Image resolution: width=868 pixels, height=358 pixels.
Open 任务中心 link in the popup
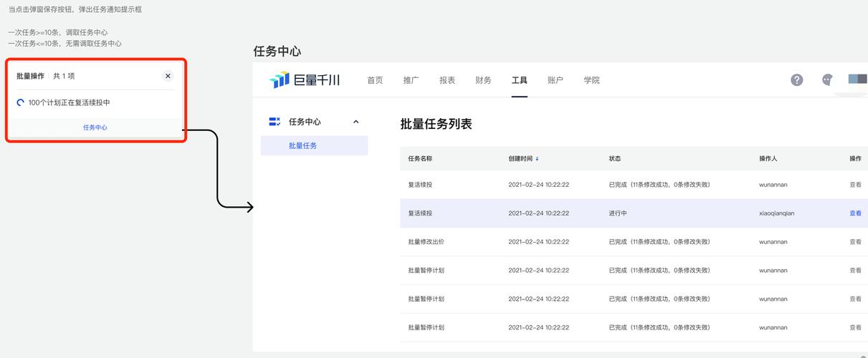click(x=95, y=127)
